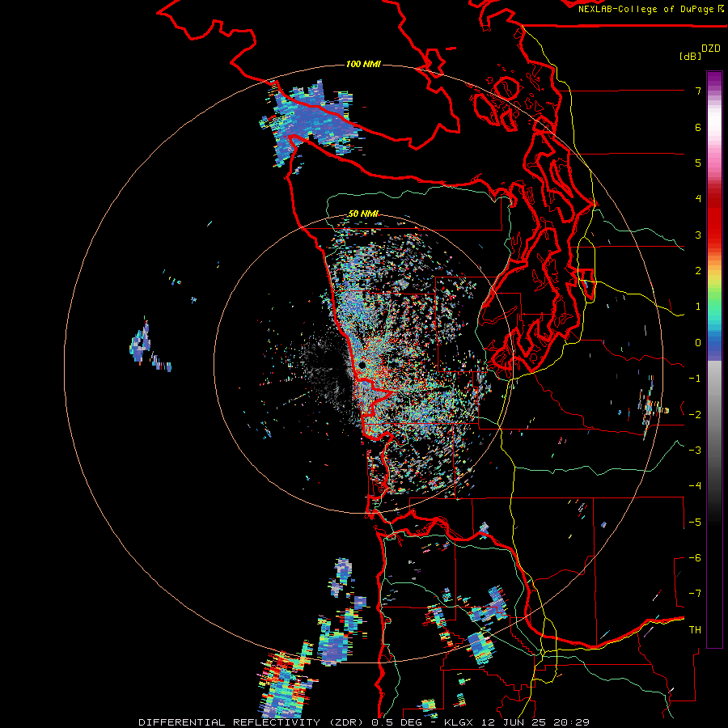Click the TH threshold label on the scale
The height and width of the screenshot is (728, 728).
tap(695, 630)
